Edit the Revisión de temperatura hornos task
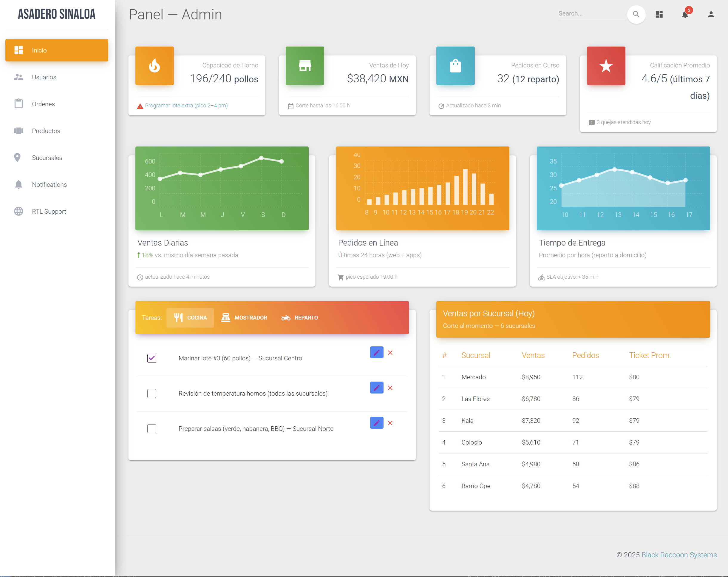 click(x=376, y=388)
